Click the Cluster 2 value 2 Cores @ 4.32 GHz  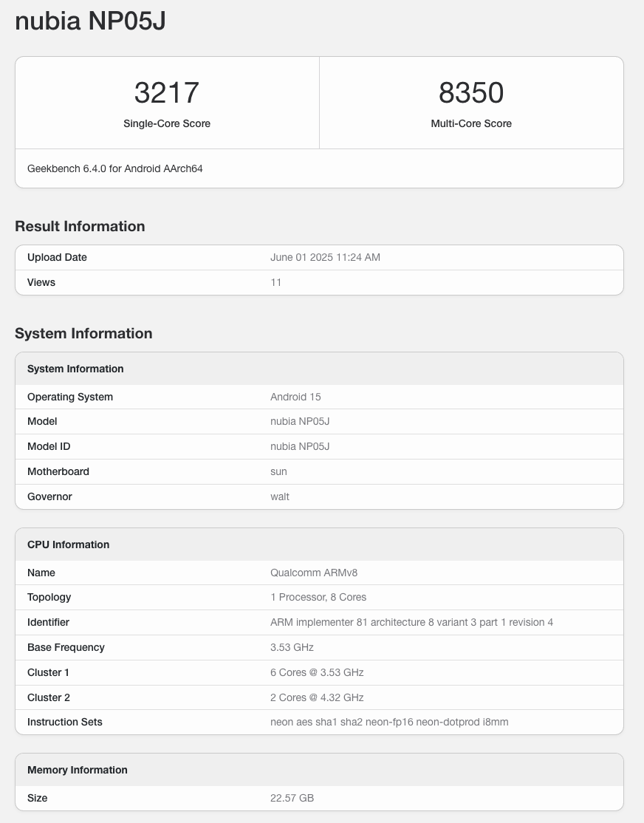click(317, 697)
